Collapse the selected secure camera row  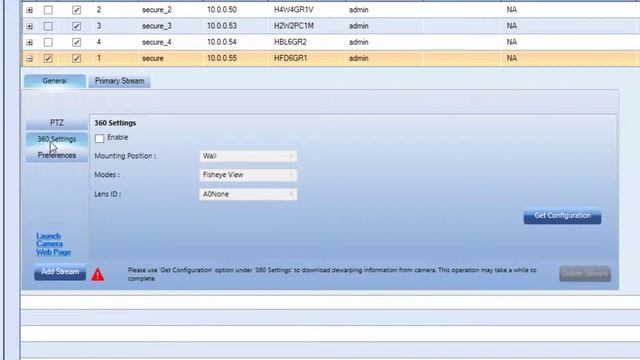29,59
